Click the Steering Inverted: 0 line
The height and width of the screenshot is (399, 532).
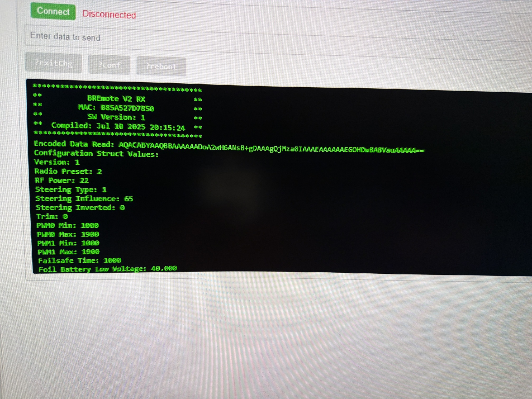tap(80, 208)
